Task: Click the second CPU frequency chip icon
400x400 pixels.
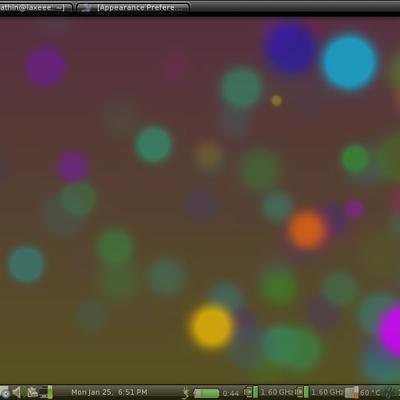Action: pyautogui.click(x=303, y=392)
